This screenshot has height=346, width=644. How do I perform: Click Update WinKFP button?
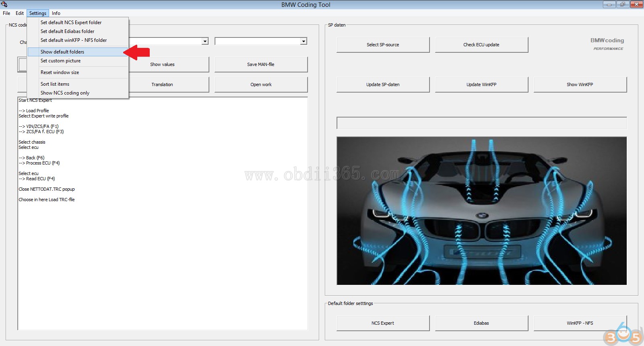click(x=481, y=84)
